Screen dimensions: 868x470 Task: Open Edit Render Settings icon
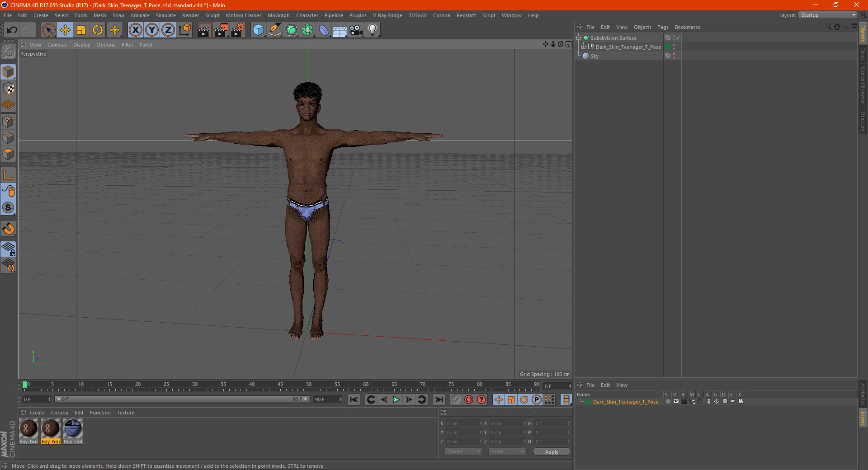(x=238, y=30)
